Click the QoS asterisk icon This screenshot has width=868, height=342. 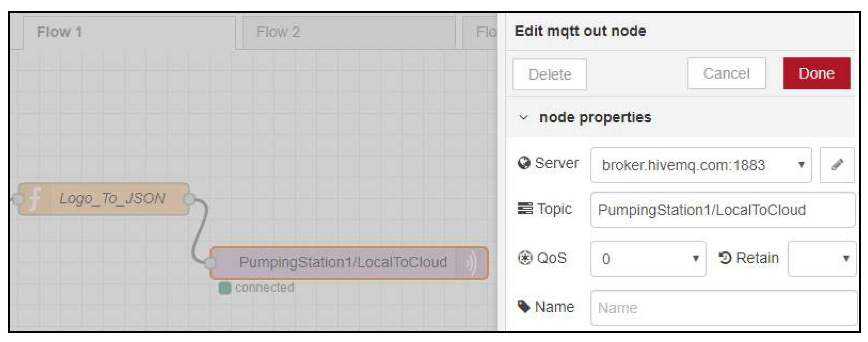pyautogui.click(x=525, y=258)
